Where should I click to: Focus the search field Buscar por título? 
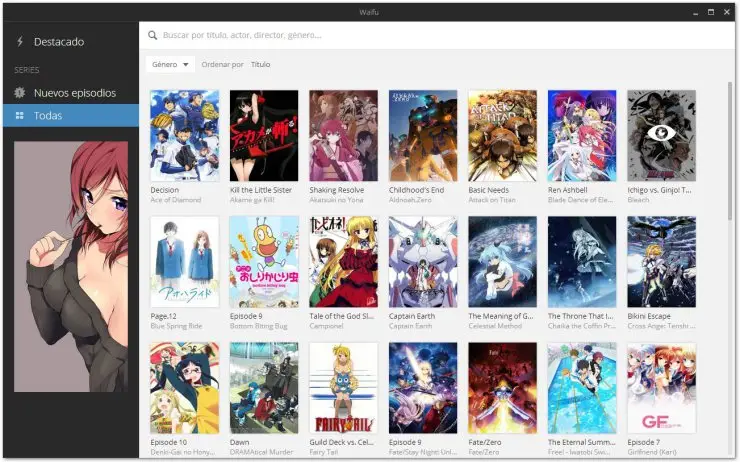point(437,35)
